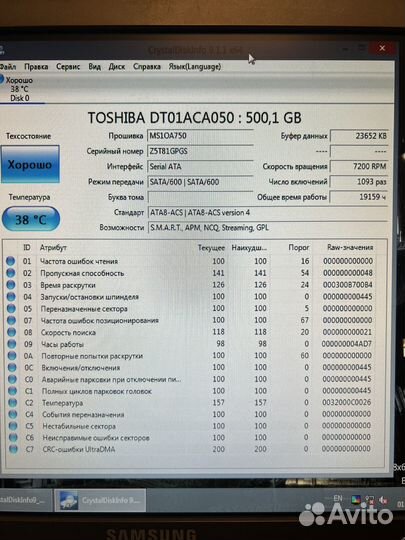The height and width of the screenshot is (540, 405).
Task: Click status circle for CRC-ошибки UltraDMA row
Action: [x=13, y=449]
